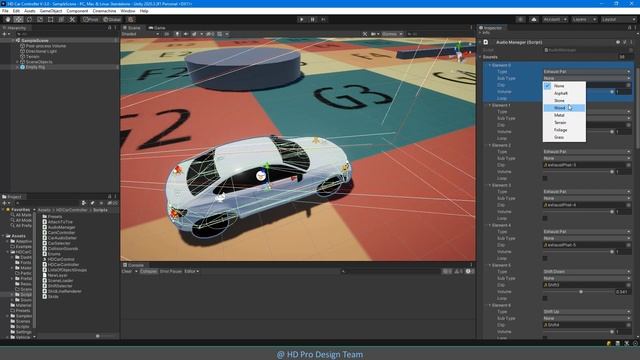The image size is (640, 360).
Task: Select Wood in Sub Type dropdown list
Action: pos(564,108)
